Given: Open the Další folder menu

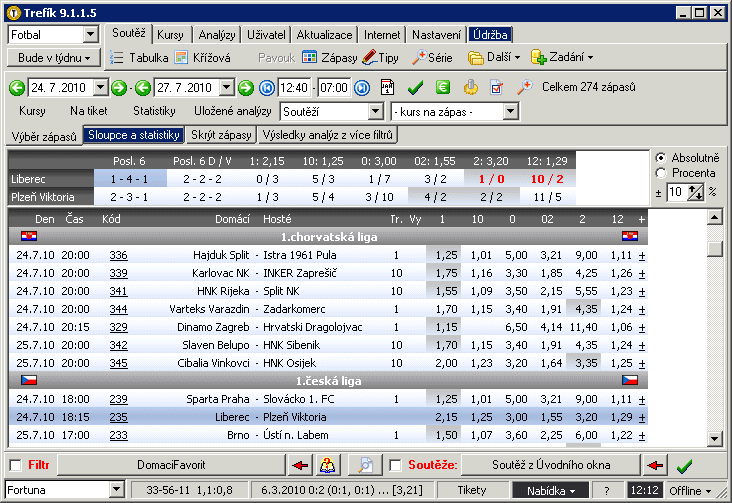Looking at the screenshot, I should pos(494,57).
